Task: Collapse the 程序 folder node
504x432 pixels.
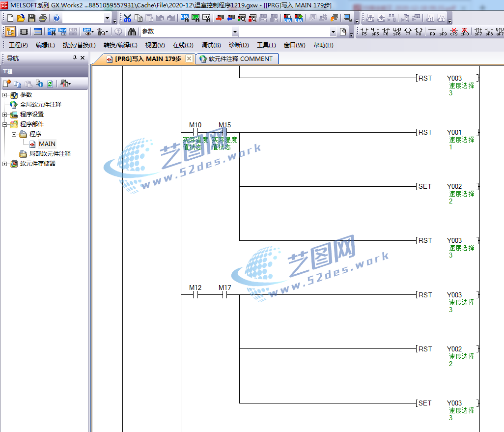Action: (x=14, y=134)
